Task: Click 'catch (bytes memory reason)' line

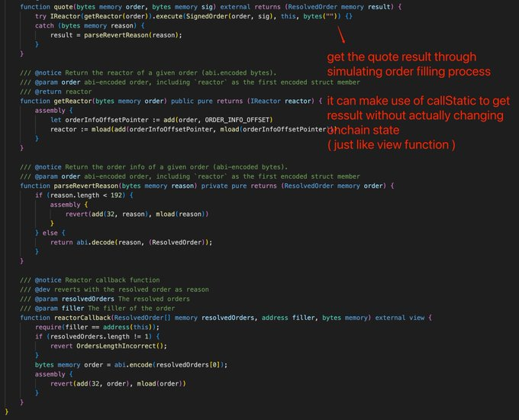Action: click(x=89, y=26)
